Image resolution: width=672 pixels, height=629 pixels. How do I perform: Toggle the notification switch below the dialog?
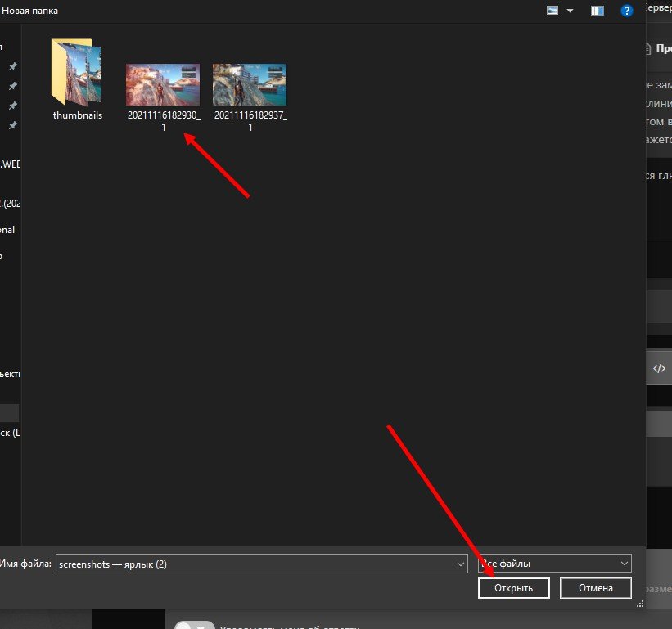194,625
